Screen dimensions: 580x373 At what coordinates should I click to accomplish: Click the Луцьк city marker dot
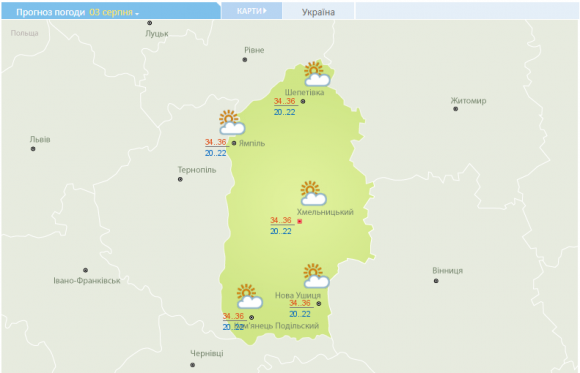[x=149, y=23]
